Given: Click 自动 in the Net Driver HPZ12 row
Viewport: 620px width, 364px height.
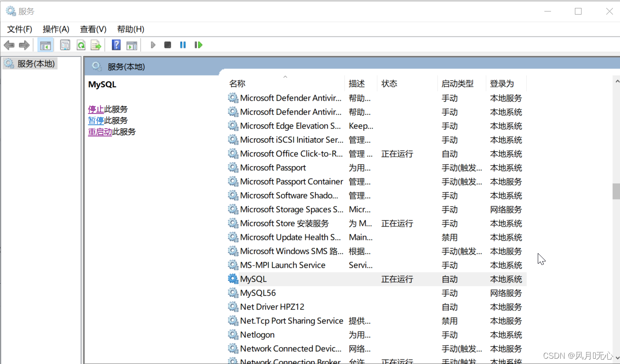Looking at the screenshot, I should point(449,307).
